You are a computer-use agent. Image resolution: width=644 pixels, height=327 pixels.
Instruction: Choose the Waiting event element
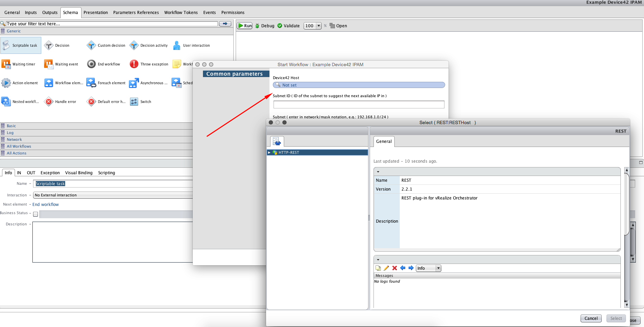(x=61, y=64)
